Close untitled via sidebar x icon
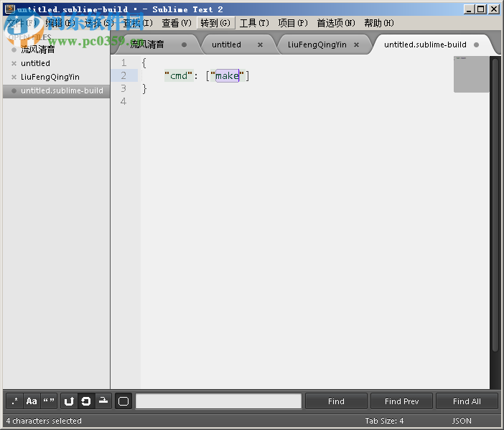The width and height of the screenshot is (504, 430). (14, 63)
